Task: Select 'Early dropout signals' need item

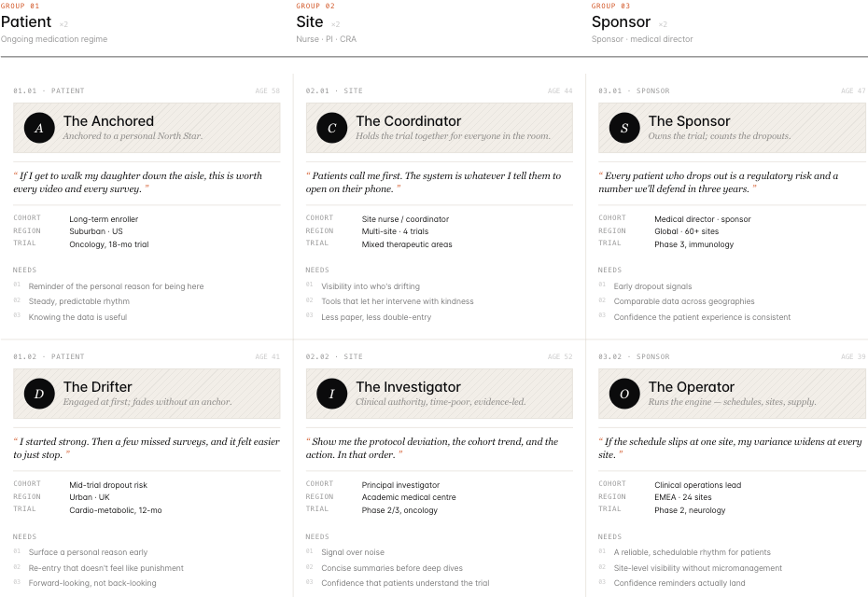Action: point(652,286)
